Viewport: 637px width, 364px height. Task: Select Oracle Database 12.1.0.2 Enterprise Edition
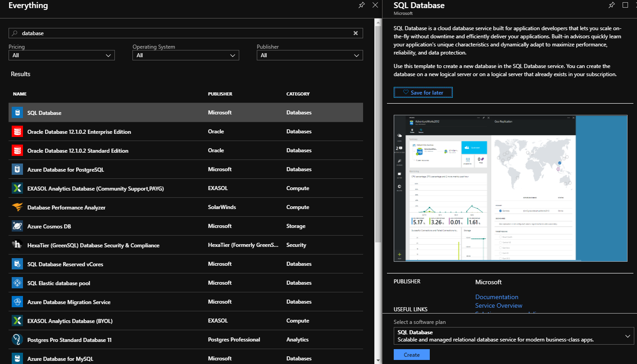point(186,132)
